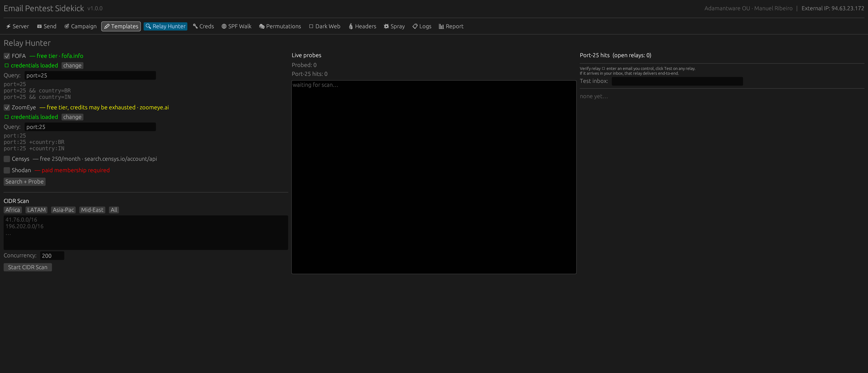Pick FOFA example 'port=25 && country=IN'
868x373 pixels.
click(x=37, y=97)
